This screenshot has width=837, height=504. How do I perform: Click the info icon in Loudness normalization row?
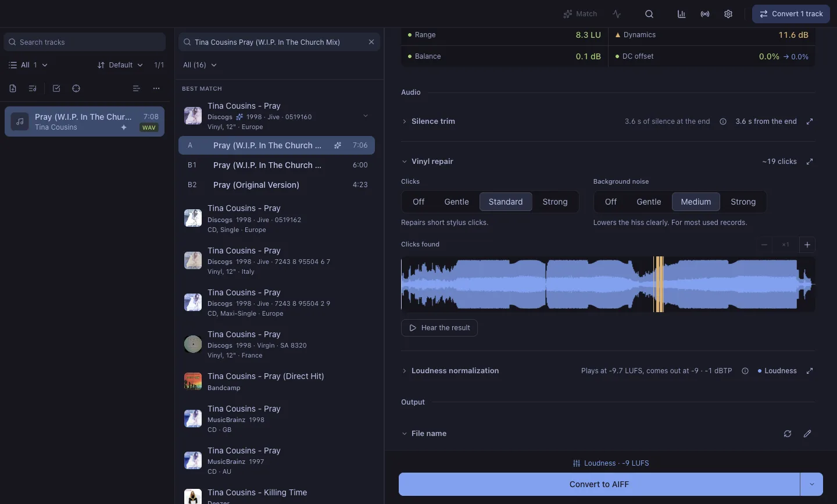[745, 371]
